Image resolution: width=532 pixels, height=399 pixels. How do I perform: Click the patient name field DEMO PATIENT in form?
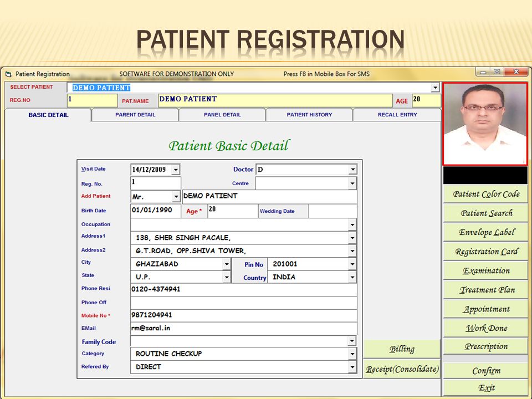coord(269,196)
